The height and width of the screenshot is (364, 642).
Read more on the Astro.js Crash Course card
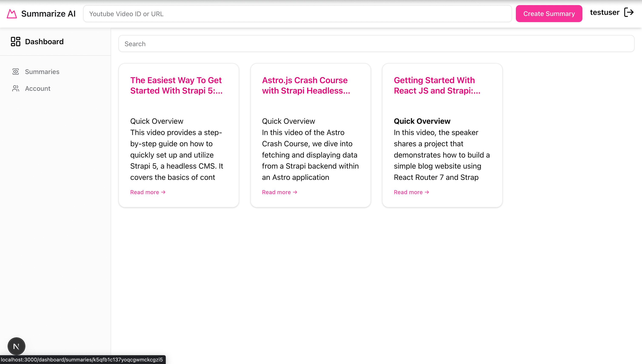click(280, 192)
